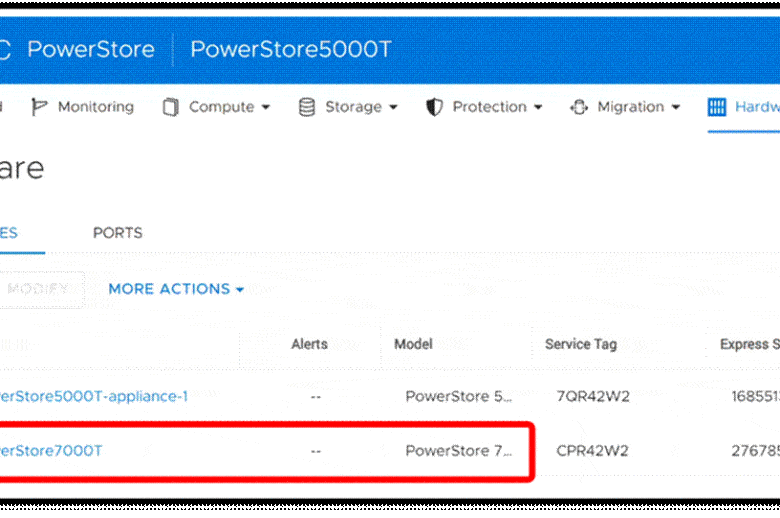Image resolution: width=780 pixels, height=518 pixels.
Task: Open the PowerStore7000T appliance link
Action: coord(51,451)
